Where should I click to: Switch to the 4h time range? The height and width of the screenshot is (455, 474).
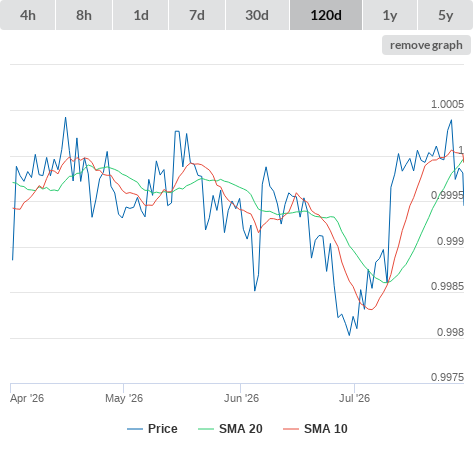[28, 15]
